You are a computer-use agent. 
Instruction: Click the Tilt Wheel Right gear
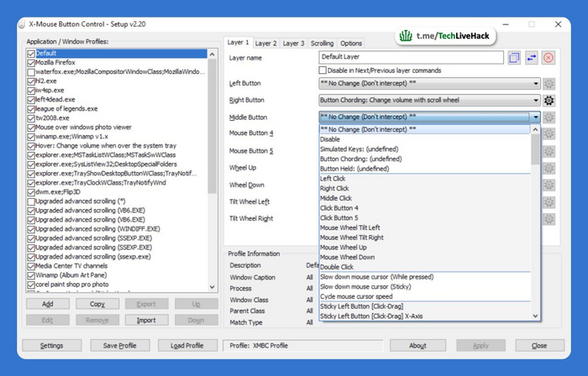point(549,219)
